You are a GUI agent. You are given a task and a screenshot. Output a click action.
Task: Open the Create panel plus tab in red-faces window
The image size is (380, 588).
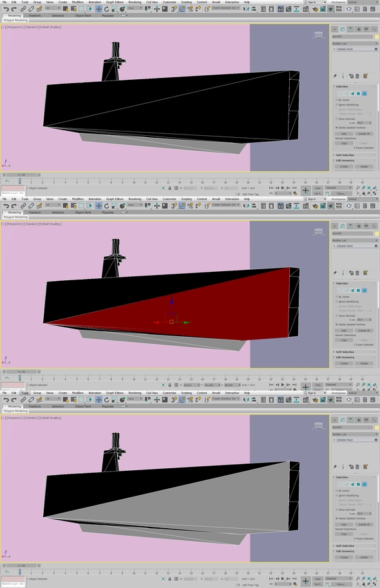coord(335,226)
